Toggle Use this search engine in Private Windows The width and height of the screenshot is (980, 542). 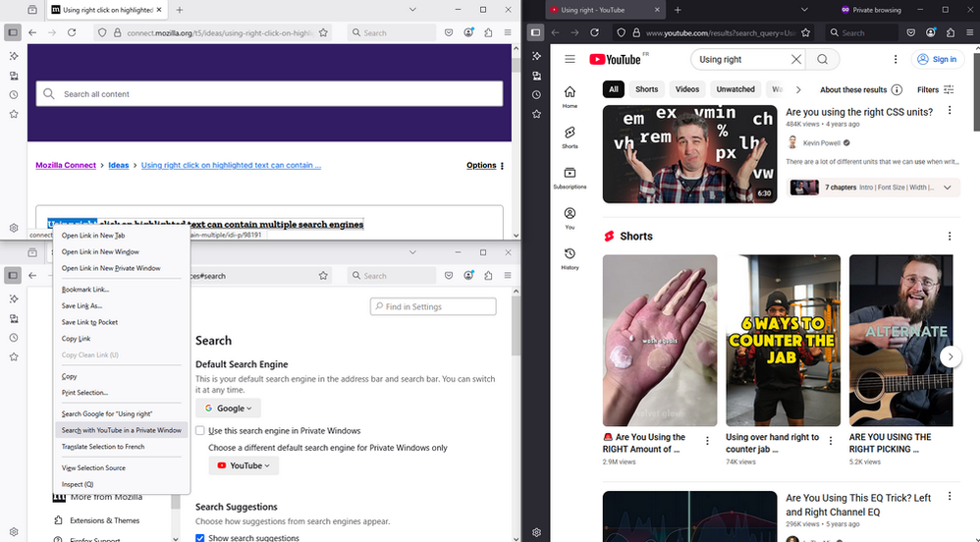tap(200, 431)
